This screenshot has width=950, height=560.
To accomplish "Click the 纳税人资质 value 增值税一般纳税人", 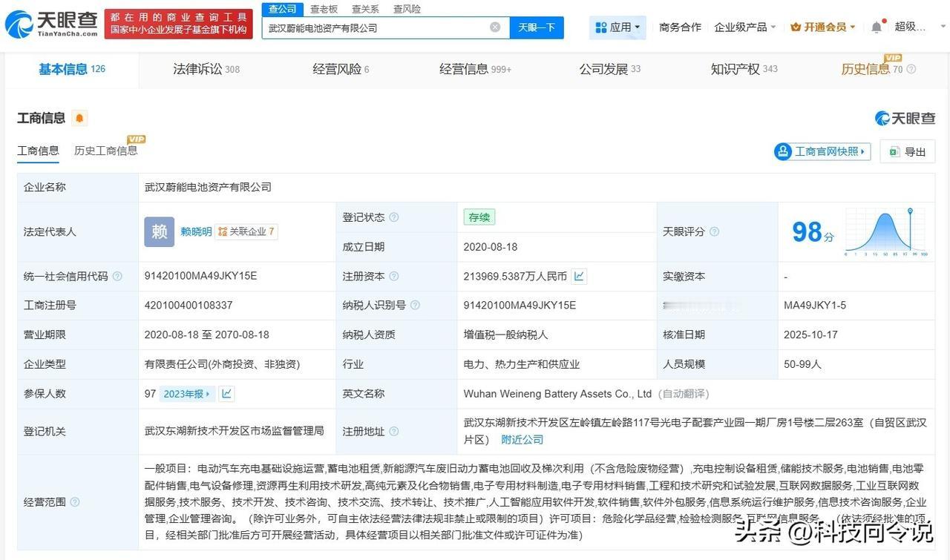I will [x=505, y=335].
